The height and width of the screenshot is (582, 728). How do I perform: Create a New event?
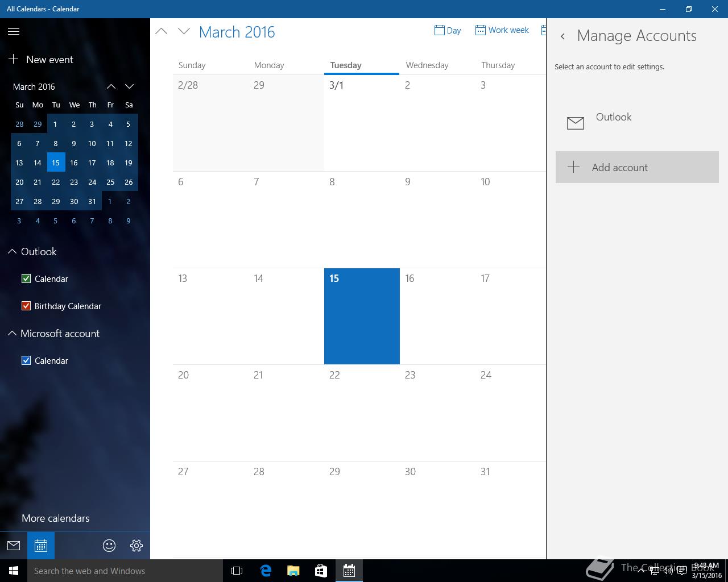(x=41, y=59)
